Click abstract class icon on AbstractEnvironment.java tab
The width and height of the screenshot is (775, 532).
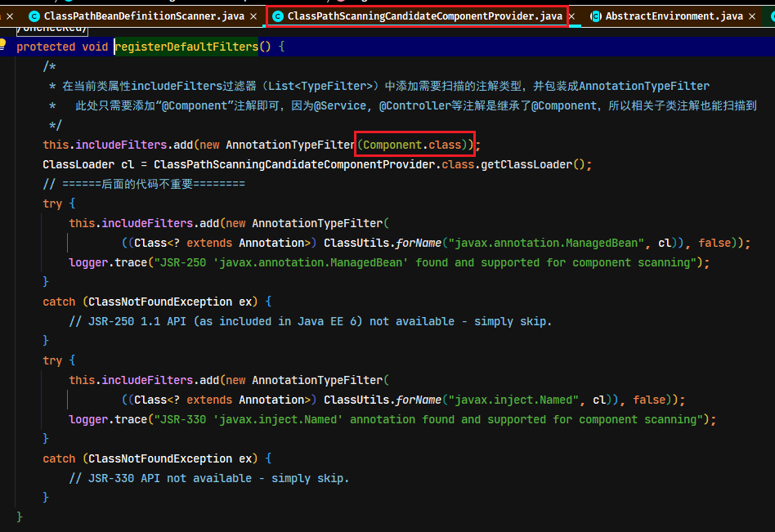596,16
